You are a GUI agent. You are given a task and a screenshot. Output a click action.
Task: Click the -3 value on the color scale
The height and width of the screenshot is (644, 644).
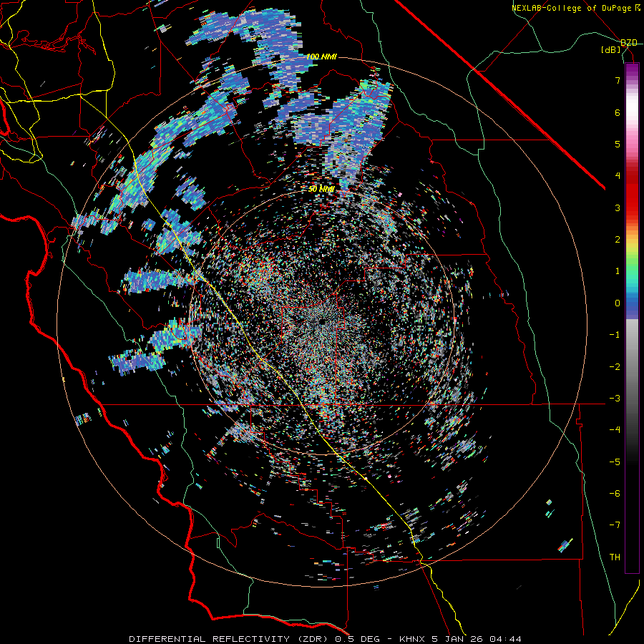[615, 399]
